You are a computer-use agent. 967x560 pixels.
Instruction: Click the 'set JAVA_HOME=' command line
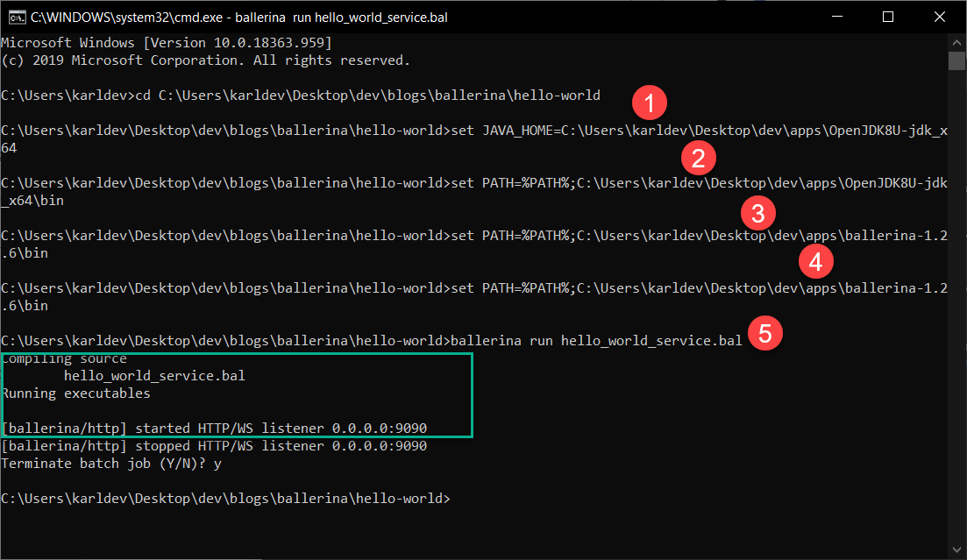[474, 139]
